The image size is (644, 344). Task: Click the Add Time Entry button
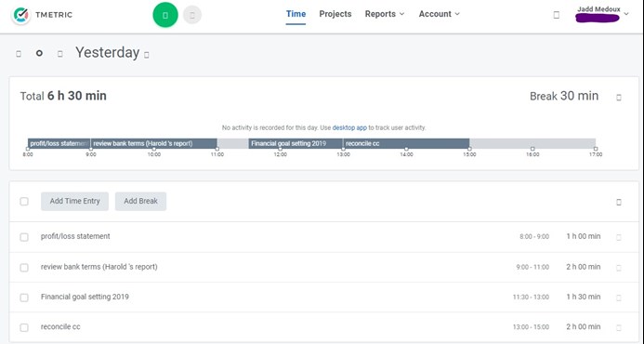pos(74,201)
